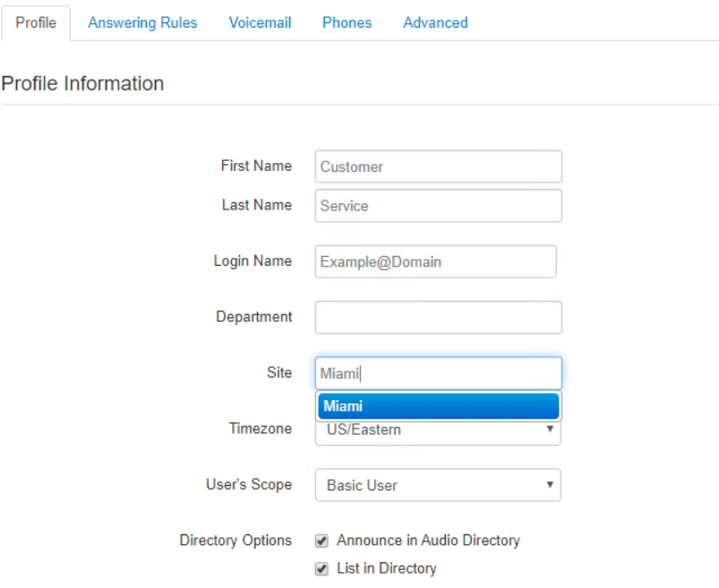
Task: Select the Advanced tab
Action: [x=436, y=23]
